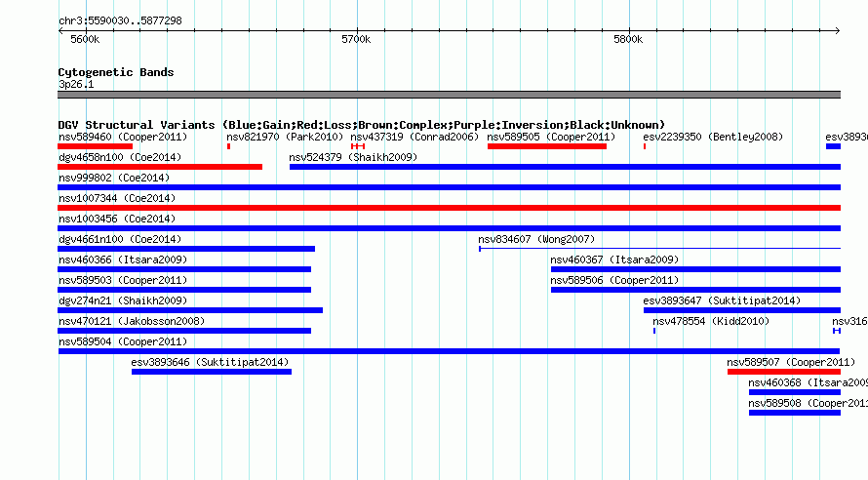Click the 3p26.1 band name text
The width and height of the screenshot is (868, 480).
coord(76,84)
